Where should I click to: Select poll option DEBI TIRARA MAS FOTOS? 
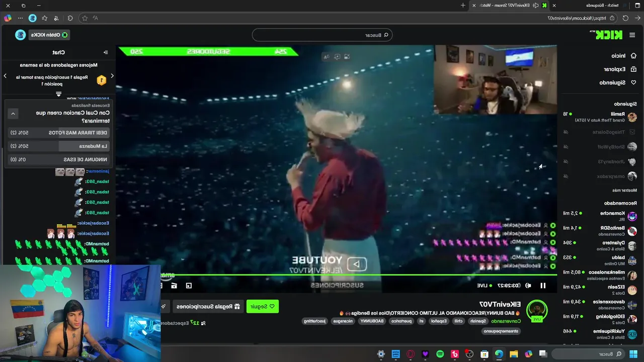[x=59, y=133]
